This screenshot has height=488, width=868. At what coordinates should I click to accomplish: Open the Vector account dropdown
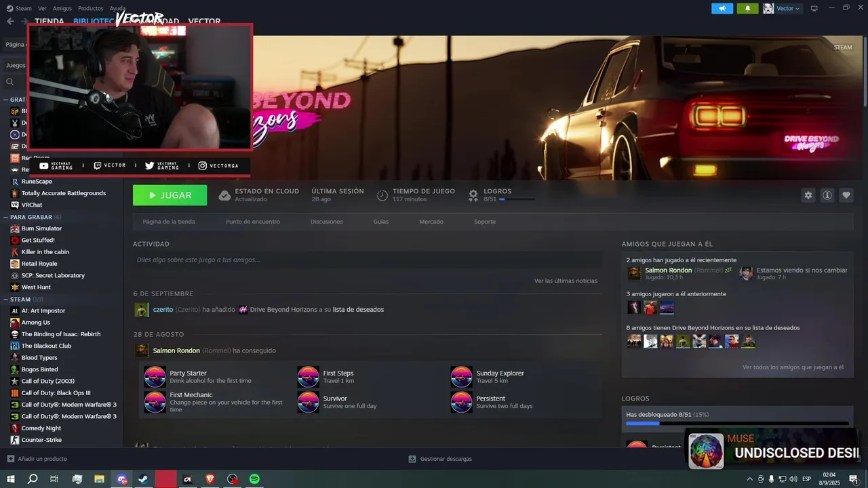pos(783,8)
